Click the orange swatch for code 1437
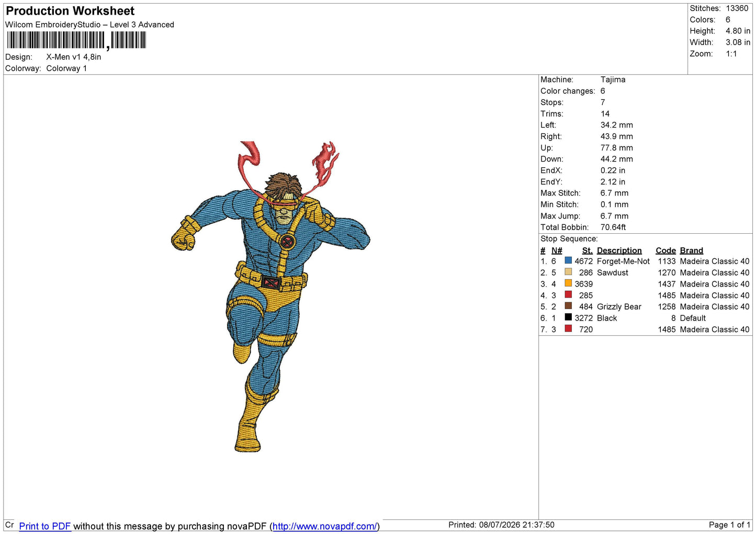 pos(568,283)
